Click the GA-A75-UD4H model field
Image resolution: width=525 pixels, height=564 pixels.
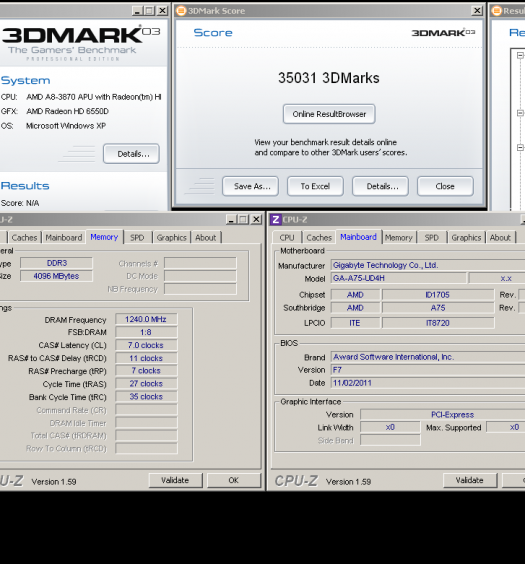coord(398,278)
